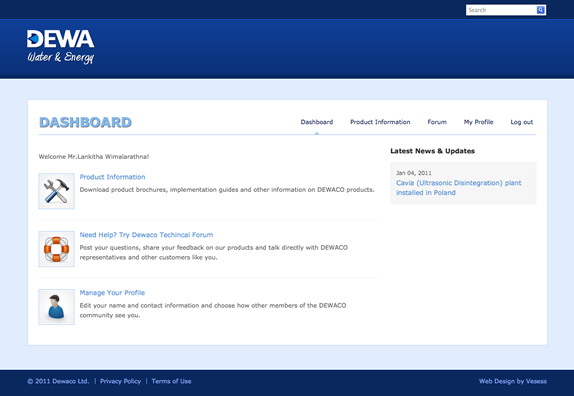Visit the Web Design by Vesess link
The width and height of the screenshot is (574, 396).
tap(513, 381)
